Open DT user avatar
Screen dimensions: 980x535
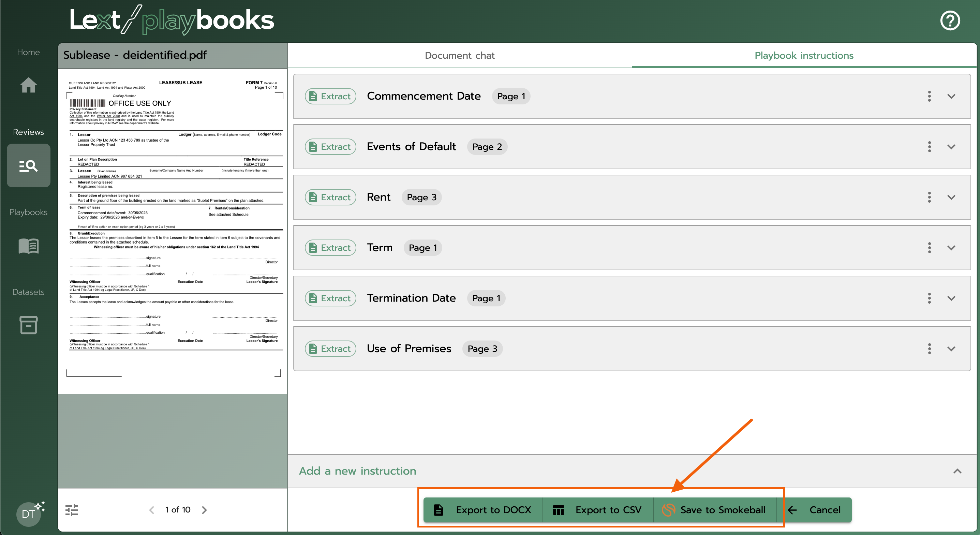[29, 514]
